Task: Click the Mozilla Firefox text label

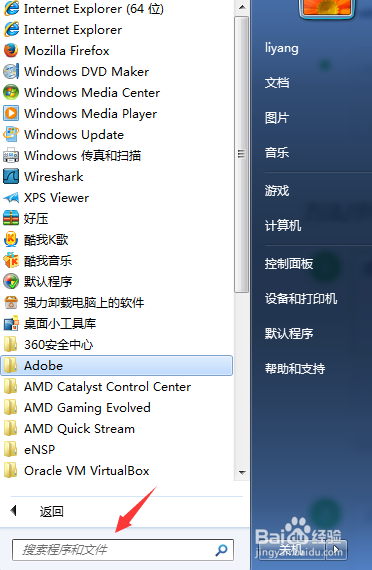Action: point(67,51)
